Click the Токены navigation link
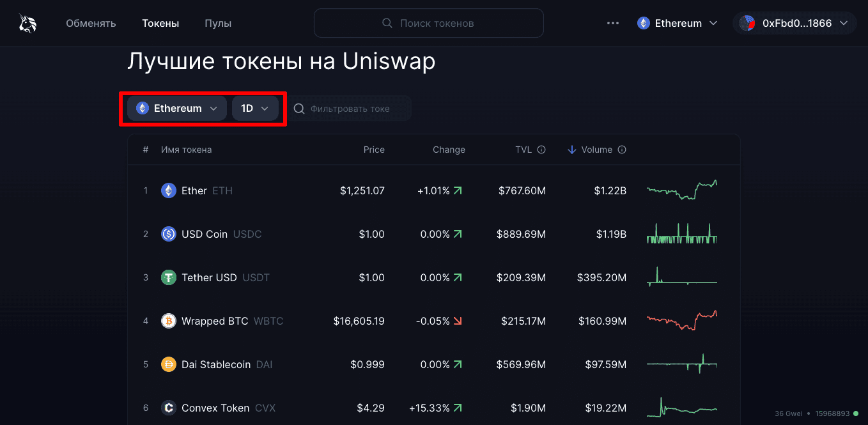This screenshot has height=425, width=868. point(160,24)
